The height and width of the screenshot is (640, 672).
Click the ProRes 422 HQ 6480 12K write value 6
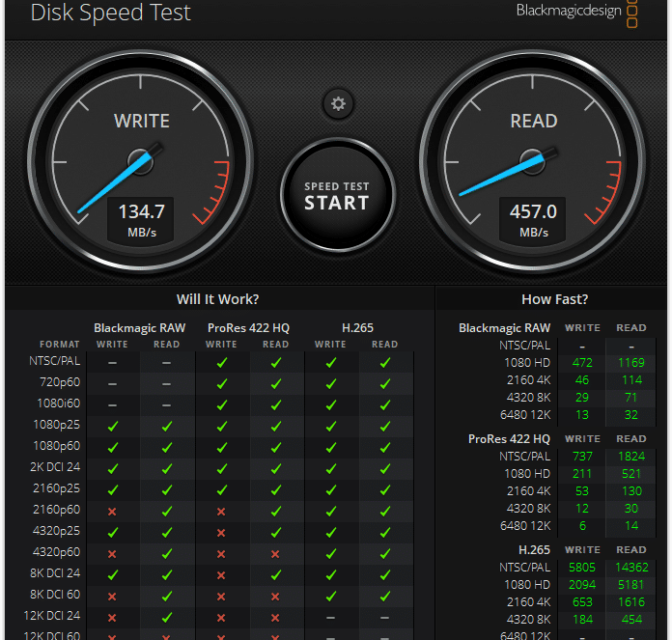click(582, 526)
